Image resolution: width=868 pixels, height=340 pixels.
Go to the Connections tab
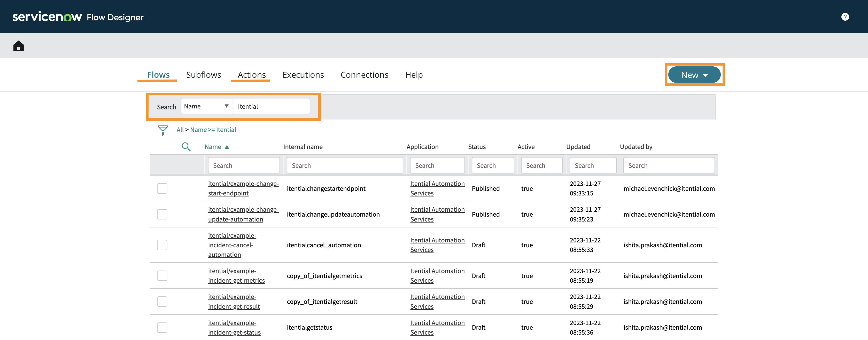click(364, 75)
